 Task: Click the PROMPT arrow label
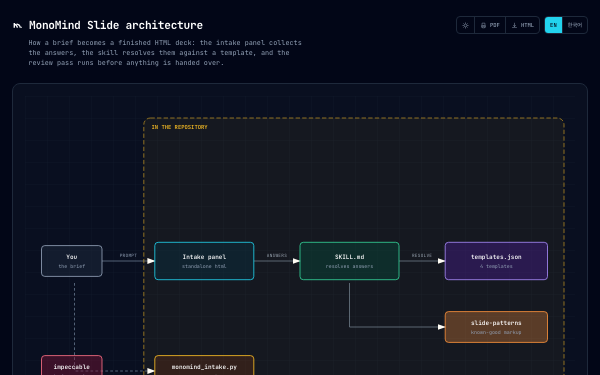pyautogui.click(x=128, y=255)
